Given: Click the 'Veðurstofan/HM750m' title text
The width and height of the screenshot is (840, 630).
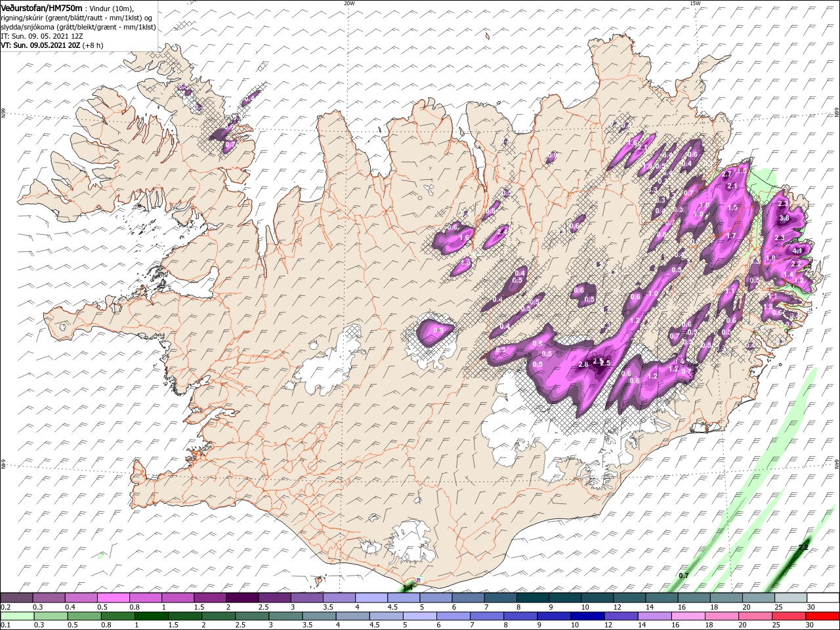Looking at the screenshot, I should click(41, 7).
